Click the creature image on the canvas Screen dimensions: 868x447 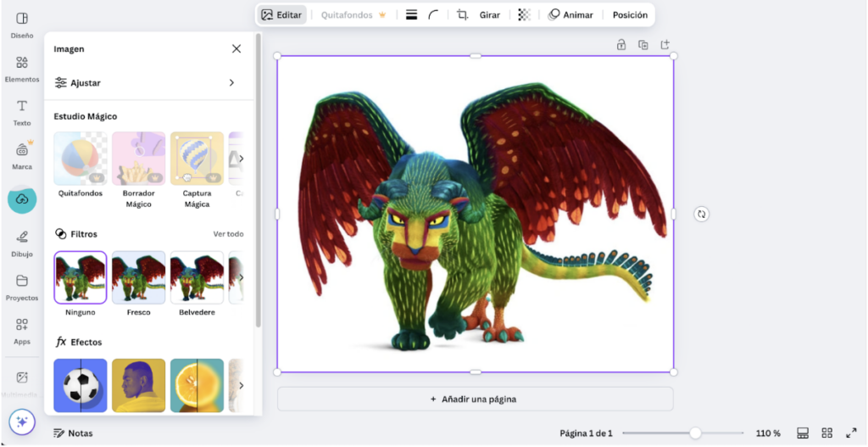pyautogui.click(x=475, y=214)
